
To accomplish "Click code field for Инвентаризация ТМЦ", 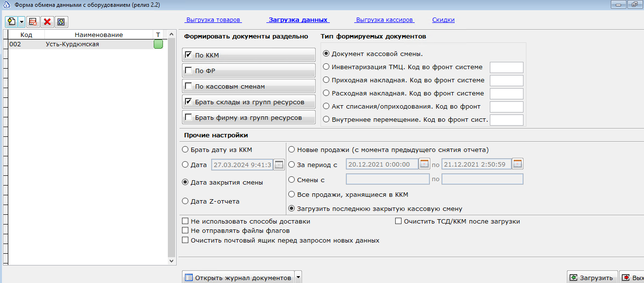I will [x=506, y=67].
